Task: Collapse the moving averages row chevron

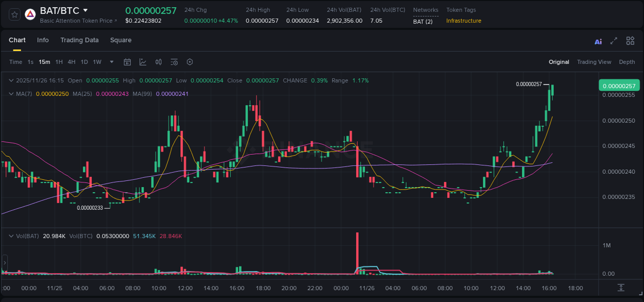Action: point(11,94)
